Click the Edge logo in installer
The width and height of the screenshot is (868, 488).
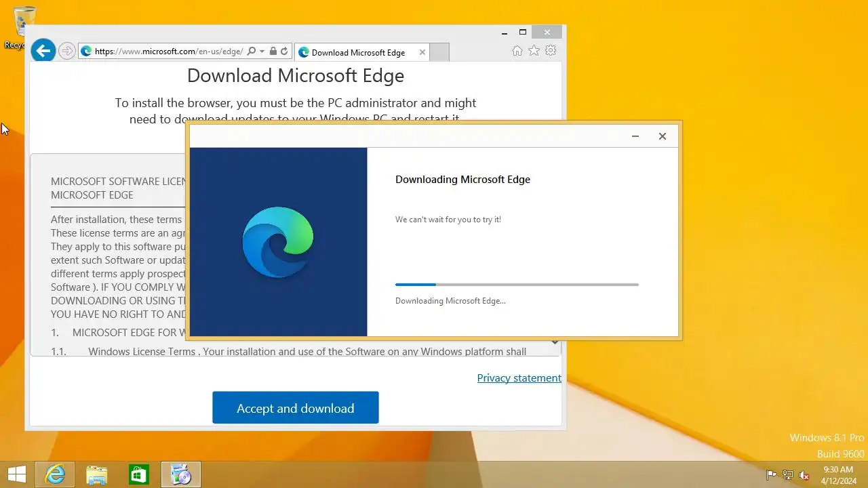[x=278, y=242]
